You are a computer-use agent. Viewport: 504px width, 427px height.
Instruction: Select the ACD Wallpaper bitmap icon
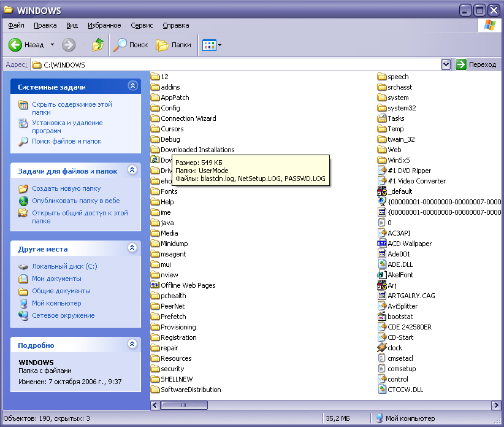[x=382, y=244]
